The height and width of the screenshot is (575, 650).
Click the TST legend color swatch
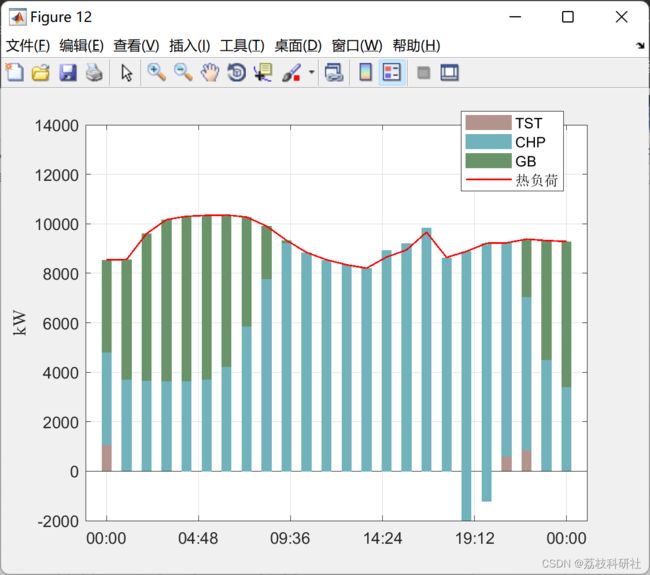pos(488,123)
